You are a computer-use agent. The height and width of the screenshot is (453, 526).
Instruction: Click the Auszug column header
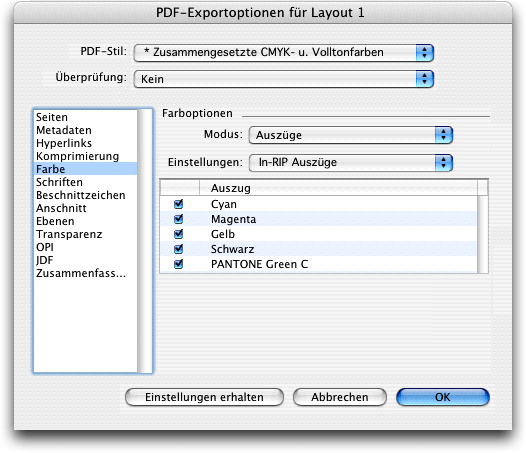(x=338, y=188)
